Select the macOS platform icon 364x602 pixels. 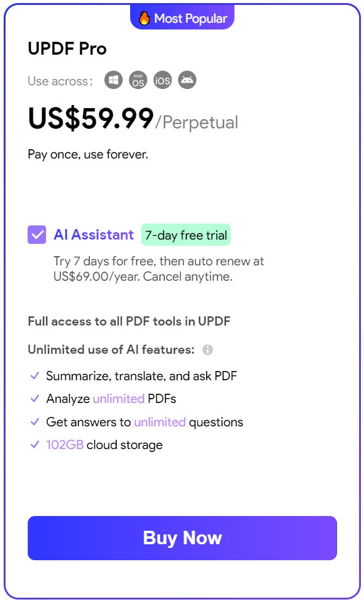[138, 80]
